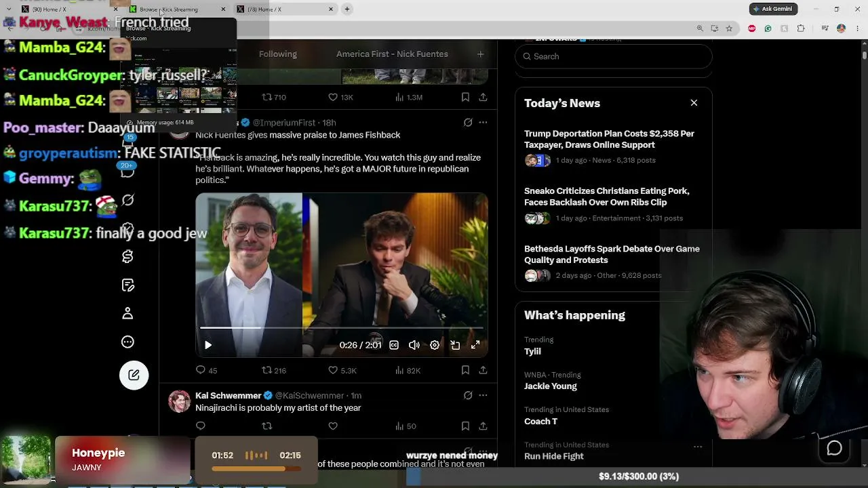Mute the video's volume
The height and width of the screenshot is (488, 868).
click(x=414, y=345)
